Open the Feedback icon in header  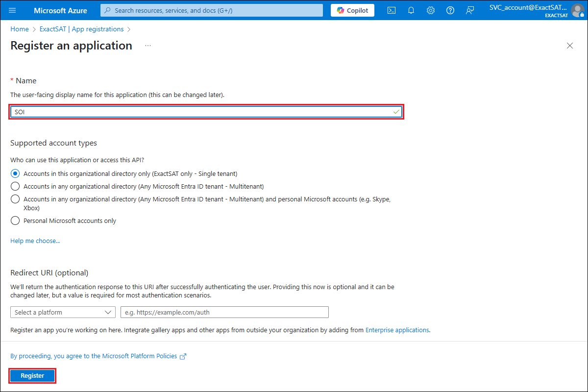470,10
